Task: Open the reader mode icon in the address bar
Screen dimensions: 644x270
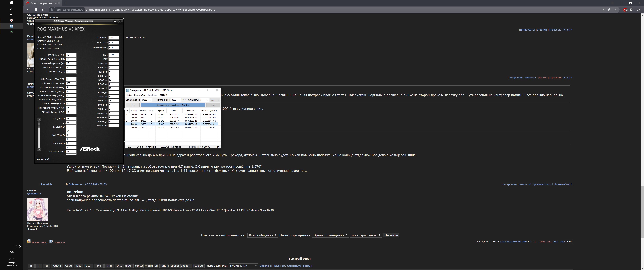Action: point(604,10)
